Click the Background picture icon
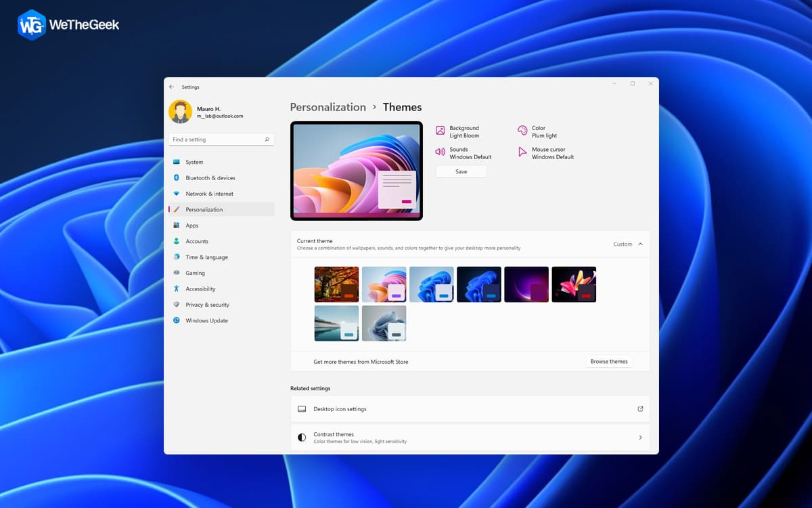812x508 pixels. (x=440, y=131)
